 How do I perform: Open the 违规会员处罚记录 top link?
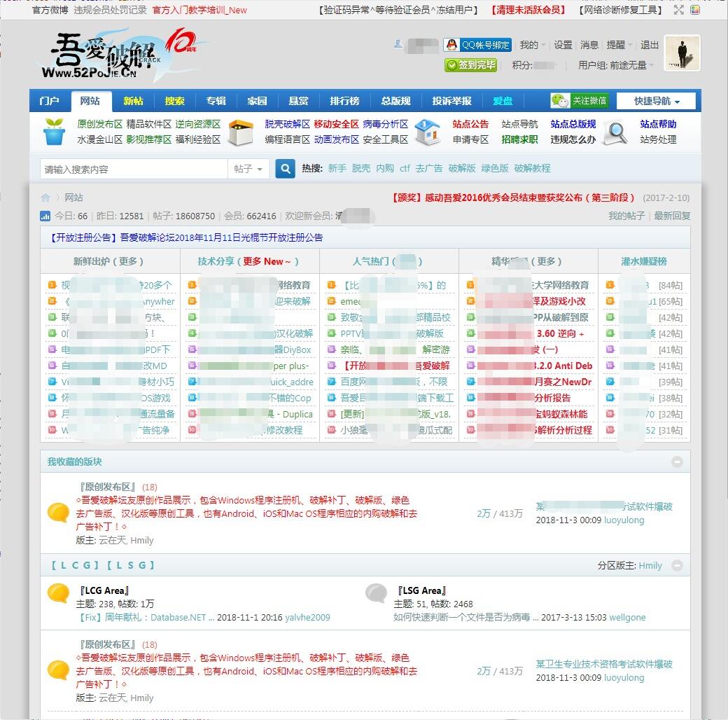pyautogui.click(x=110, y=10)
